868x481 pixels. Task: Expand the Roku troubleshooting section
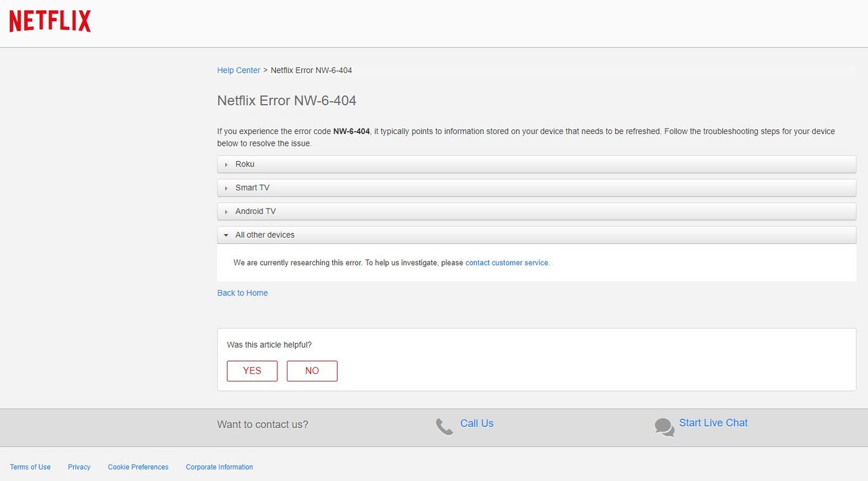point(536,164)
